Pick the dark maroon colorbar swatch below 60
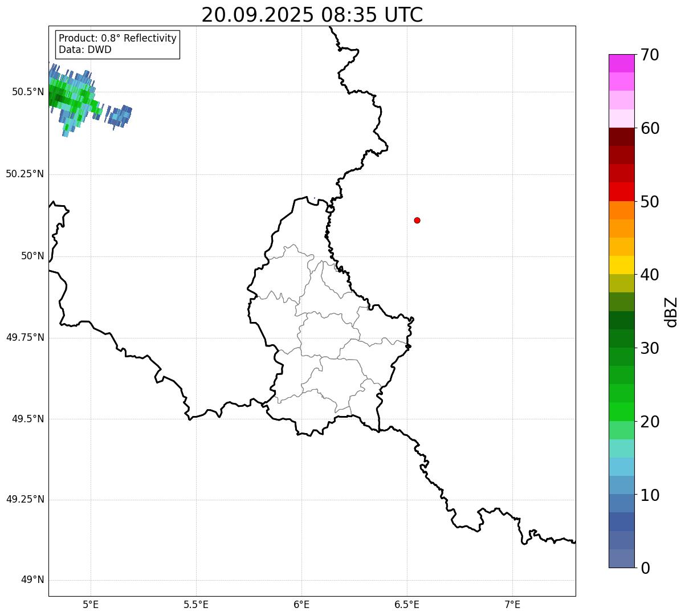The height and width of the screenshot is (616, 685). (621, 137)
